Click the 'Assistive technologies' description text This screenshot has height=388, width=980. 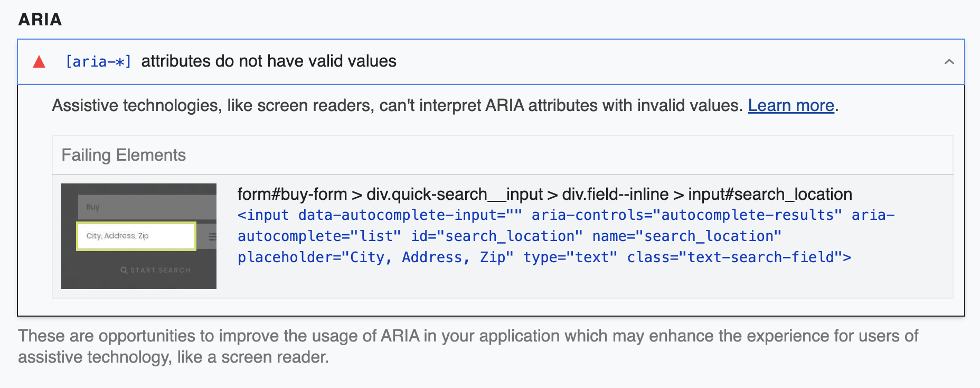pos(397,106)
